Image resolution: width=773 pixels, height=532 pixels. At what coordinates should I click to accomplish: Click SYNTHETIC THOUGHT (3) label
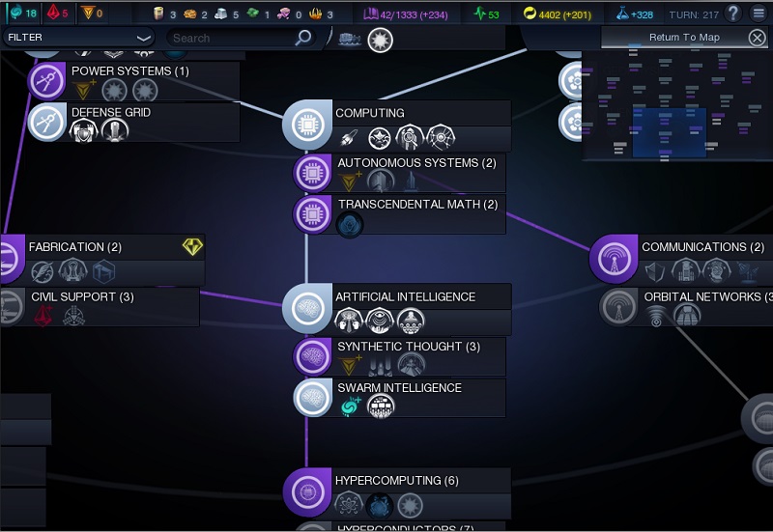[x=409, y=347]
